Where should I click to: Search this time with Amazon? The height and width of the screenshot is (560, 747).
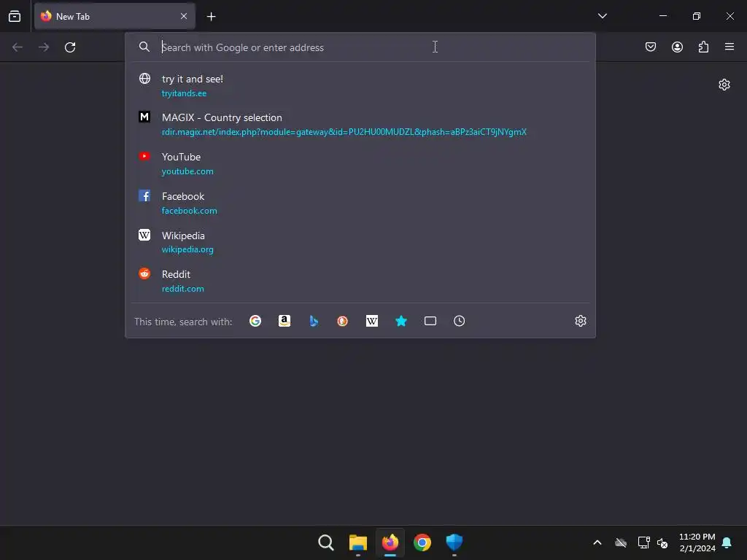(x=285, y=321)
